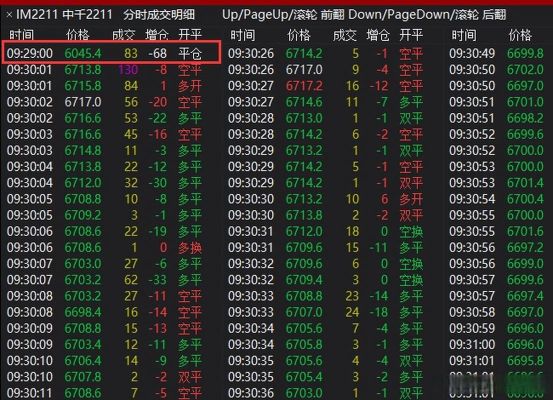The height and width of the screenshot is (400, 553).
Task: Select the 09:31:00 time cell
Action: pos(472,345)
